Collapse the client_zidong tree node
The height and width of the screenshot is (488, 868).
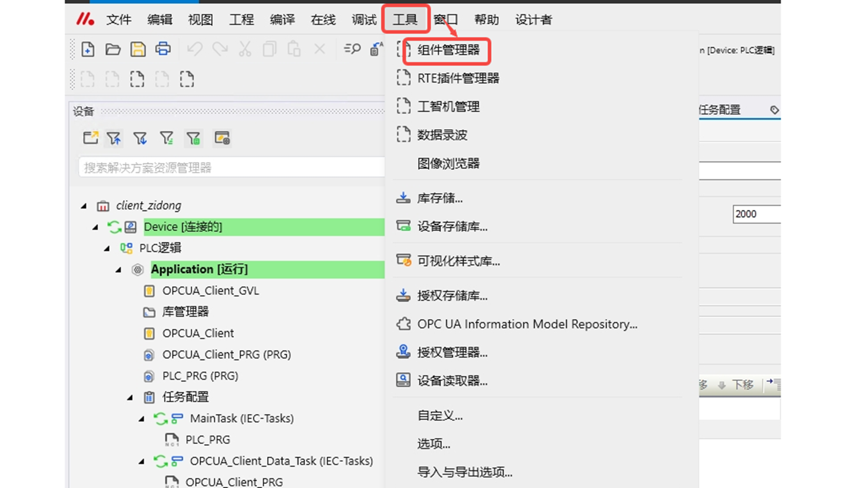(x=84, y=206)
